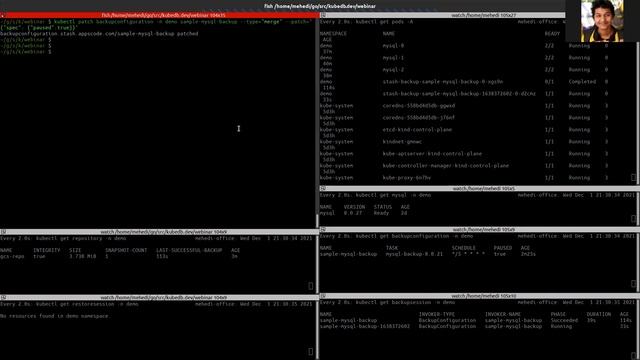Screen dimensions: 640x360
Task: Click the kubectl patch backupconfiguration command line
Action: coord(156,24)
